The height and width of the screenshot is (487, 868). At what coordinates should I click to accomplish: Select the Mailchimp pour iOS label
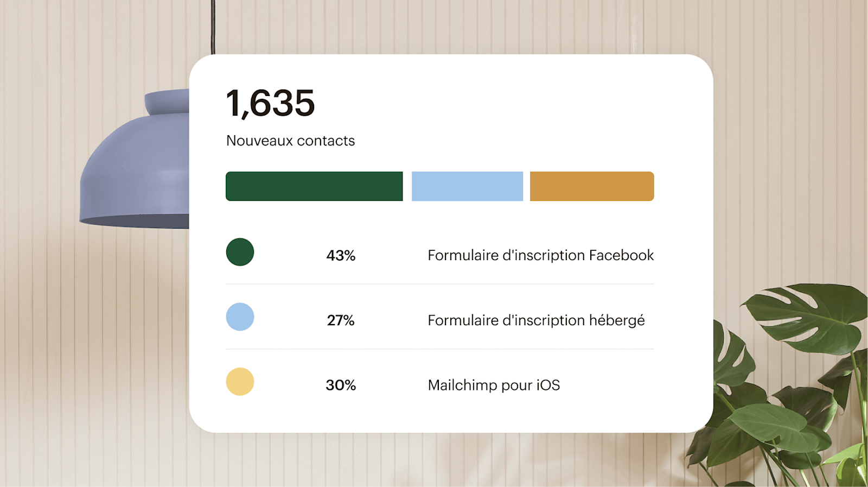click(494, 385)
